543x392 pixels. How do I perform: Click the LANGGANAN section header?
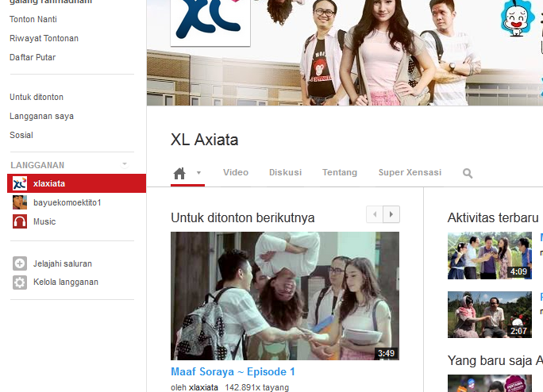(x=37, y=165)
